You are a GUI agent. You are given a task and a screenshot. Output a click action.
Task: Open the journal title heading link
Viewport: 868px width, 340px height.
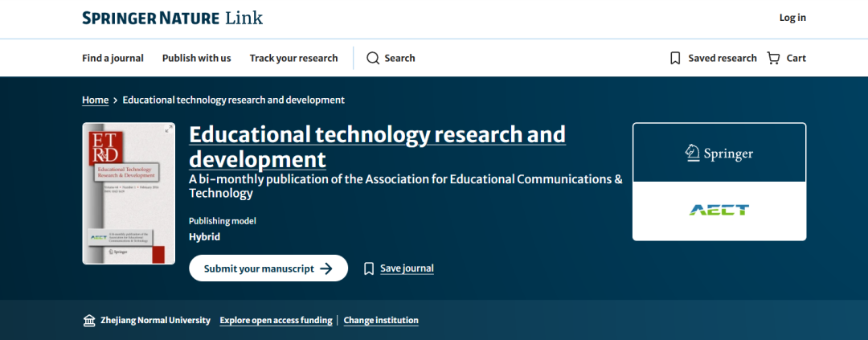coord(378,147)
